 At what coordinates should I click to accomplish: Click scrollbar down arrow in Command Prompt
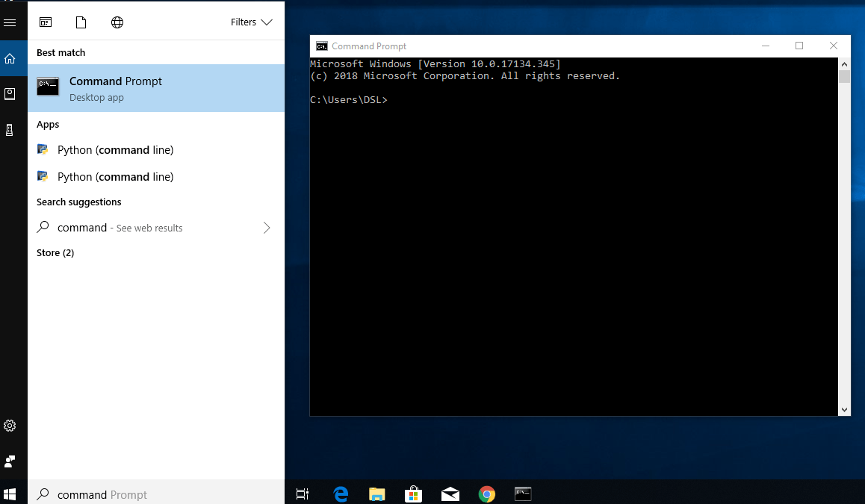(844, 410)
